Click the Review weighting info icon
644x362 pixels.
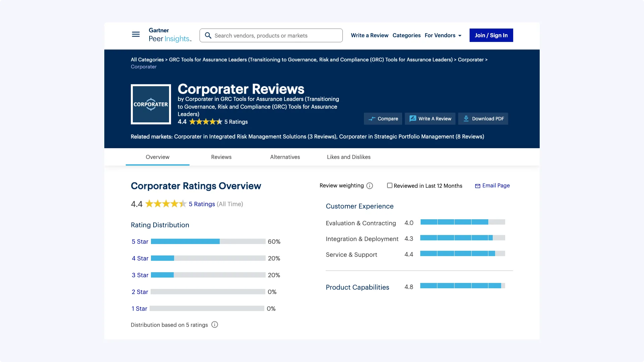[370, 186]
